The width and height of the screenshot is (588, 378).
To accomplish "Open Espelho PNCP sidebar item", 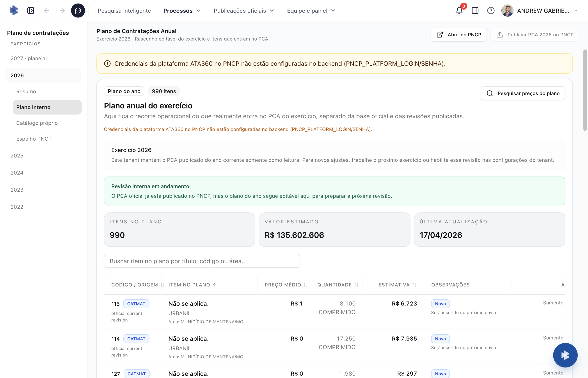I will click(x=34, y=139).
